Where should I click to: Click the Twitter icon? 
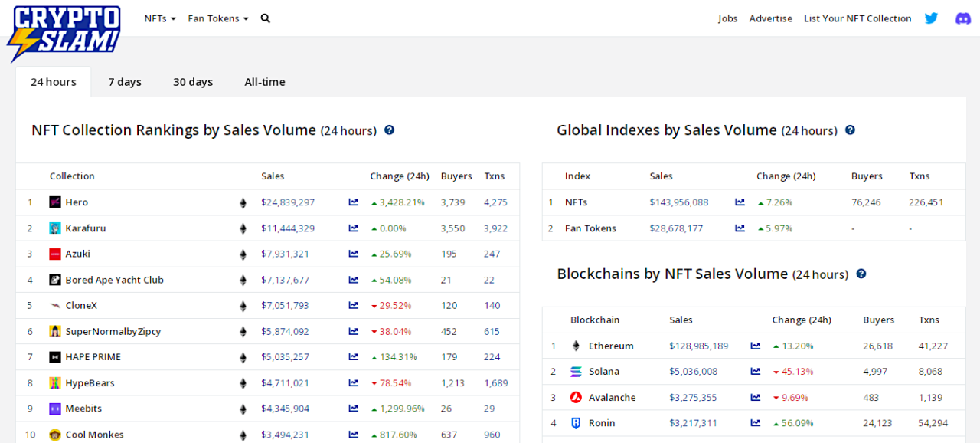[x=931, y=17]
